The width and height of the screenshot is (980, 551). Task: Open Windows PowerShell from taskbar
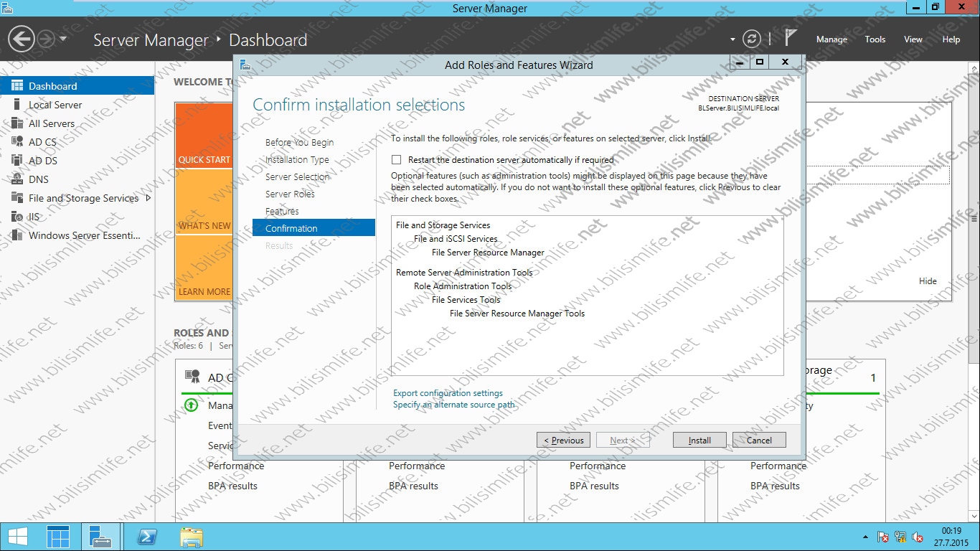(148, 537)
